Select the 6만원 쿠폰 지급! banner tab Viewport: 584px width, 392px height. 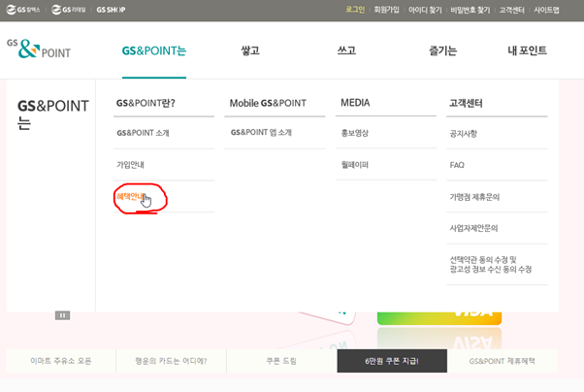point(392,361)
